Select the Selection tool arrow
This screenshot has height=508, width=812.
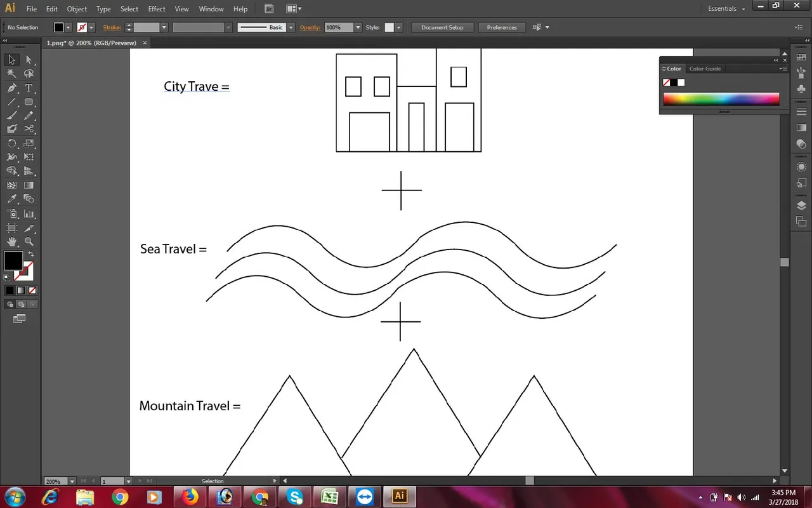tap(11, 60)
